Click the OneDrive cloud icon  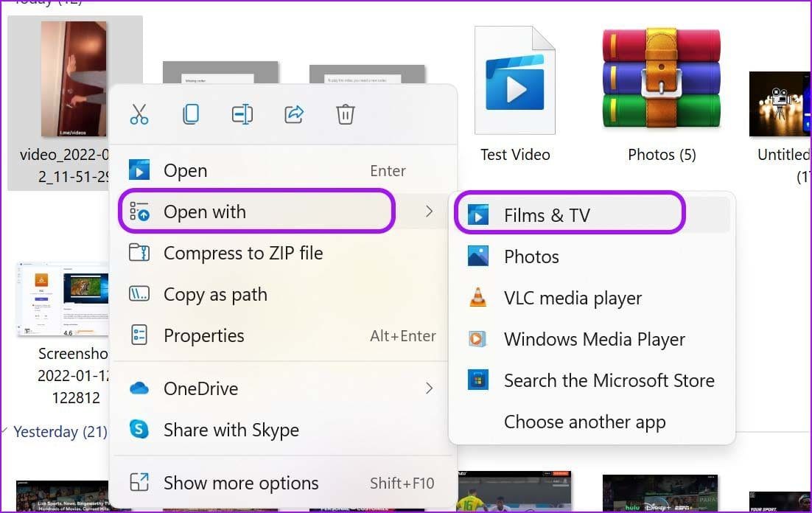(x=139, y=388)
